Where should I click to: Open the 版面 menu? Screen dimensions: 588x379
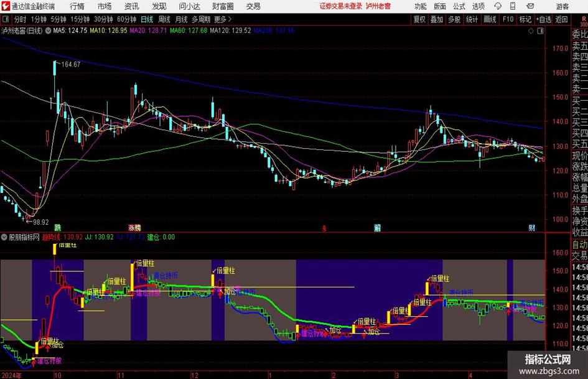pyautogui.click(x=439, y=6)
